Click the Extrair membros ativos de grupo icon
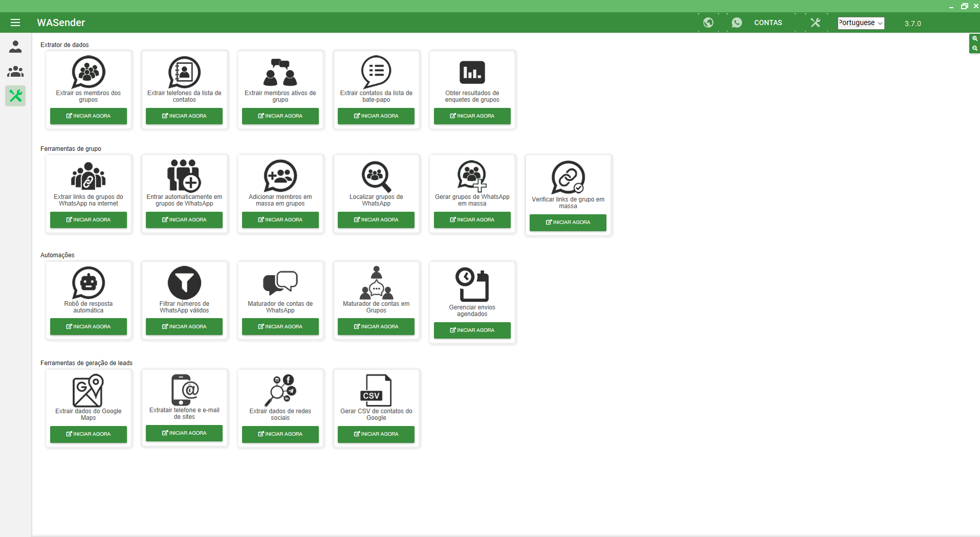 click(280, 72)
